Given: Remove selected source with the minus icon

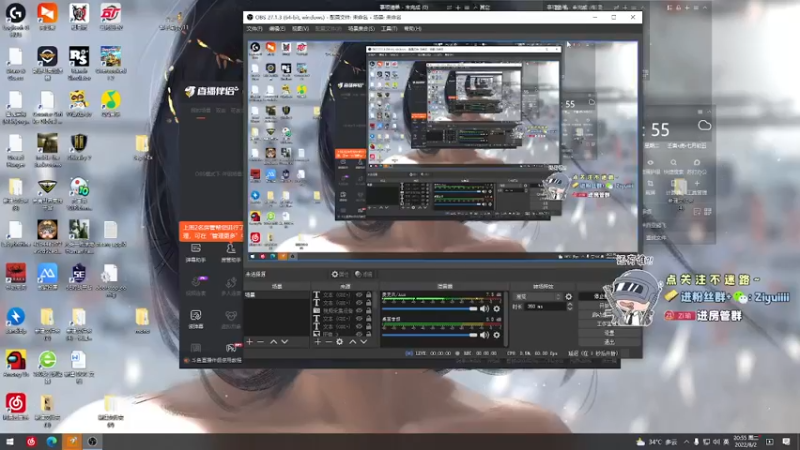Looking at the screenshot, I should (x=329, y=341).
